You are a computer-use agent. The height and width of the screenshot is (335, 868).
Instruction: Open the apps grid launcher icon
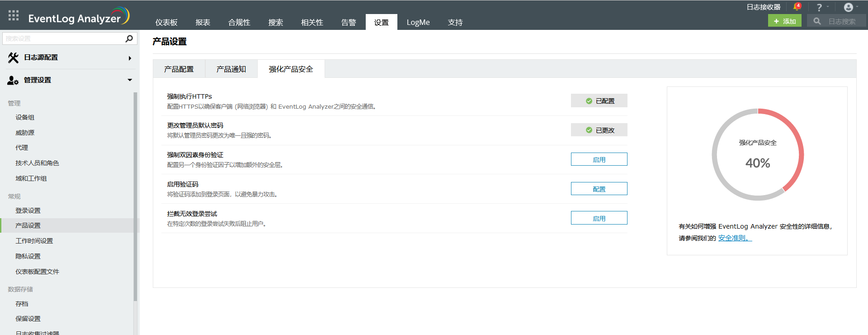tap(14, 15)
